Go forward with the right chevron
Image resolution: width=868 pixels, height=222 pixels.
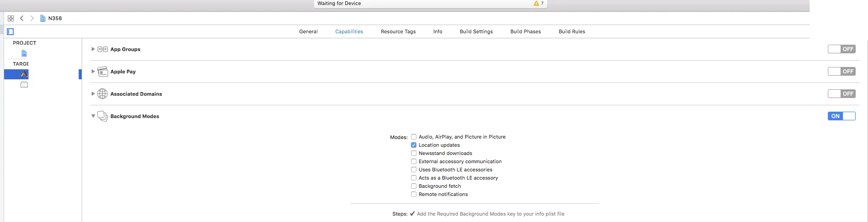click(32, 18)
